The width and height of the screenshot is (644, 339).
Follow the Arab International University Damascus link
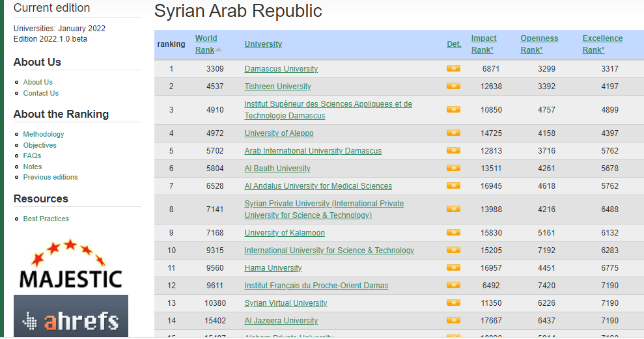313,151
